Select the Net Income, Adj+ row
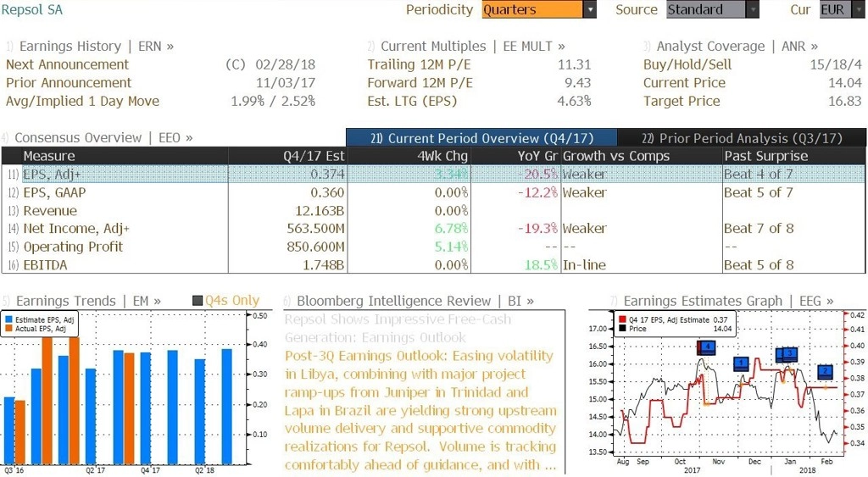 [433, 229]
